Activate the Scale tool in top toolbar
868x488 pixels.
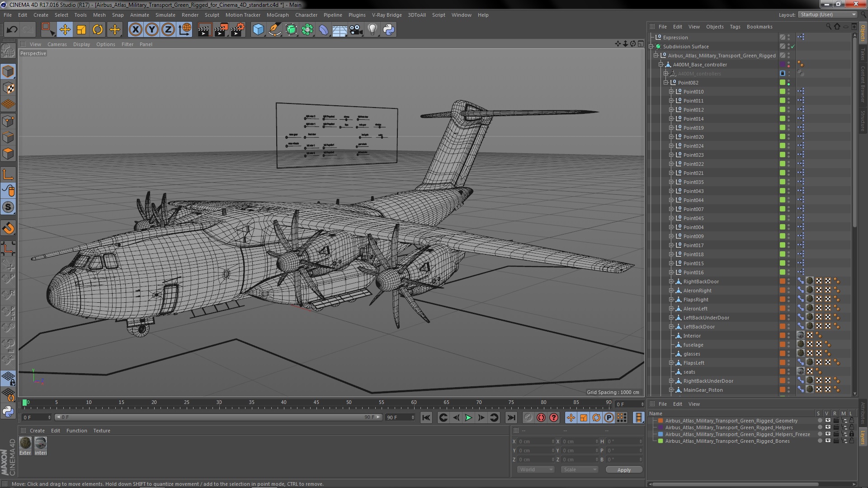click(81, 30)
